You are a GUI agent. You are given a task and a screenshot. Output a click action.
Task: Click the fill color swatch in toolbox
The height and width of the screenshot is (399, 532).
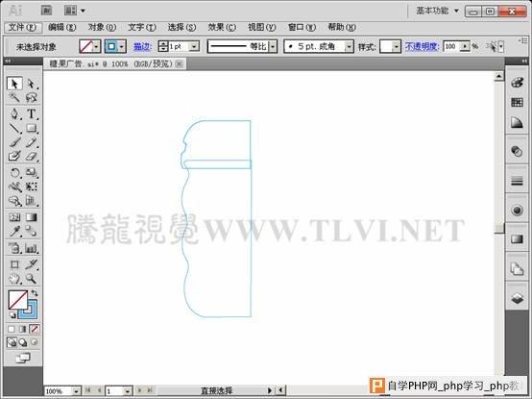click(17, 300)
